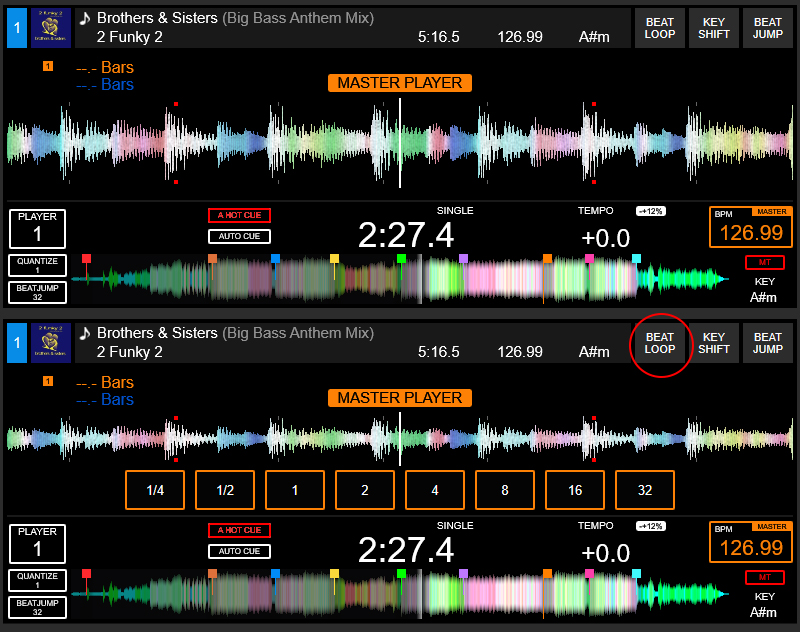Click music note icon in upper track title
Screen dimensions: 800x632
[85, 18]
